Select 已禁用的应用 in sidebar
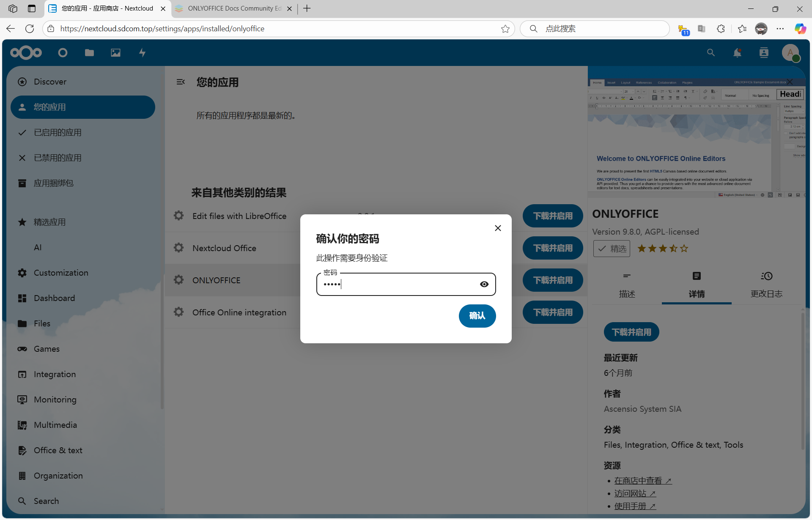The height and width of the screenshot is (520, 812). click(x=58, y=158)
